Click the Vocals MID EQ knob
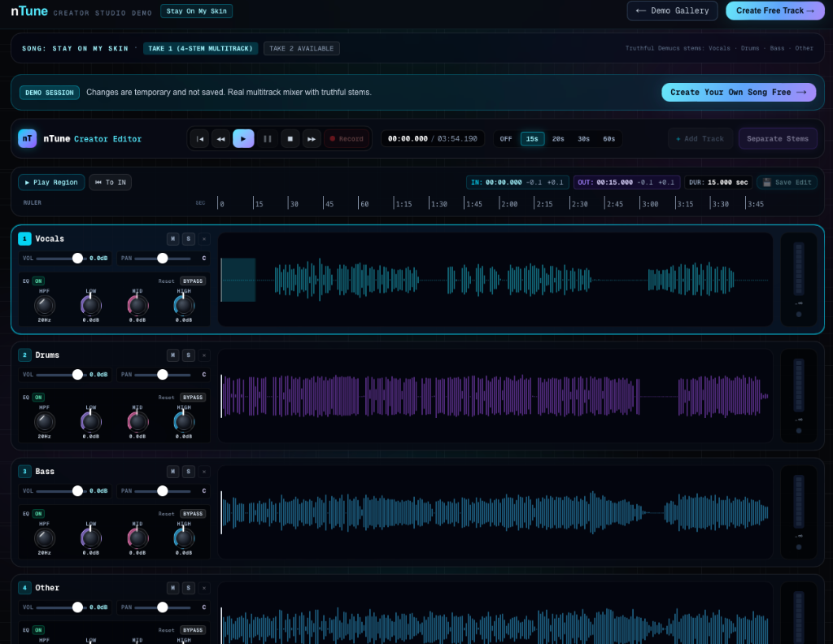The width and height of the screenshot is (833, 644). [137, 305]
